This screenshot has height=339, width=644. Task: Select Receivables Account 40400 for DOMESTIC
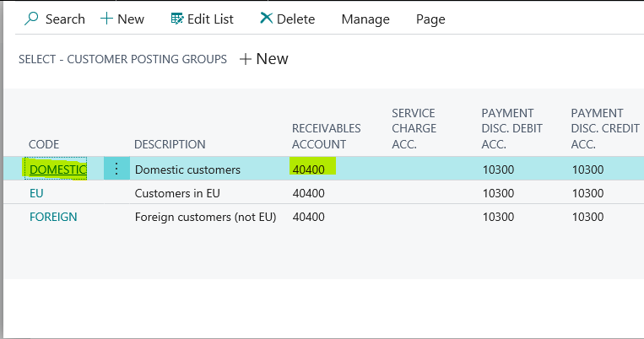point(309,169)
